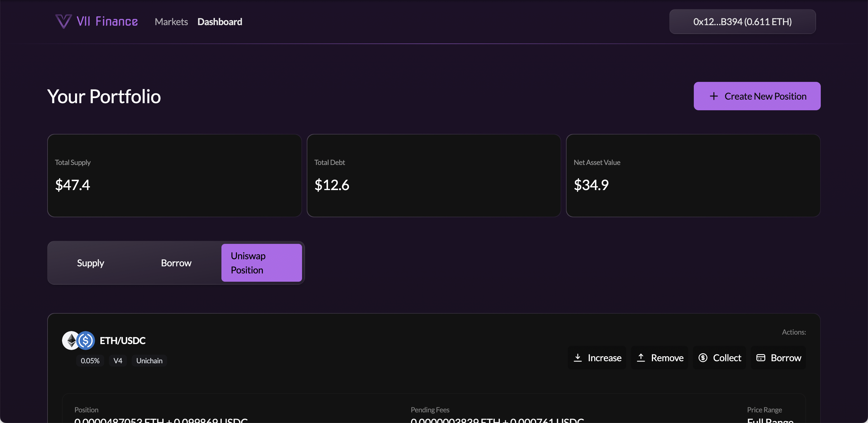Toggle the Borrow view
Image resolution: width=868 pixels, height=423 pixels.
point(176,263)
